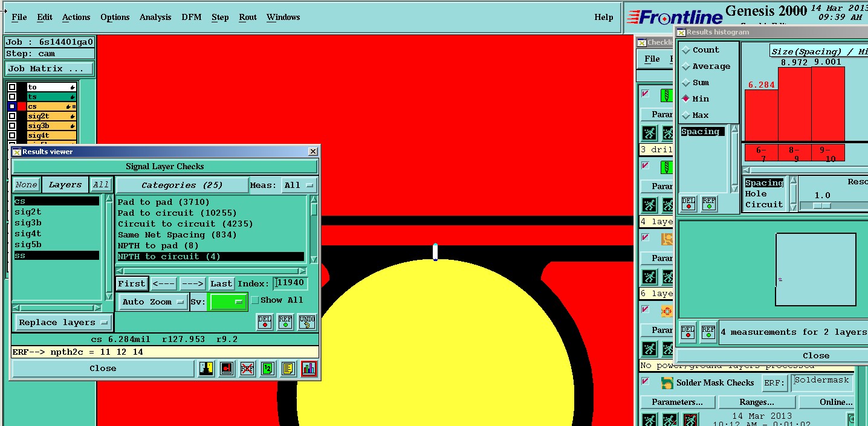This screenshot has width=868, height=426.
Task: Click REF icon in Results viewer
Action: 285,322
